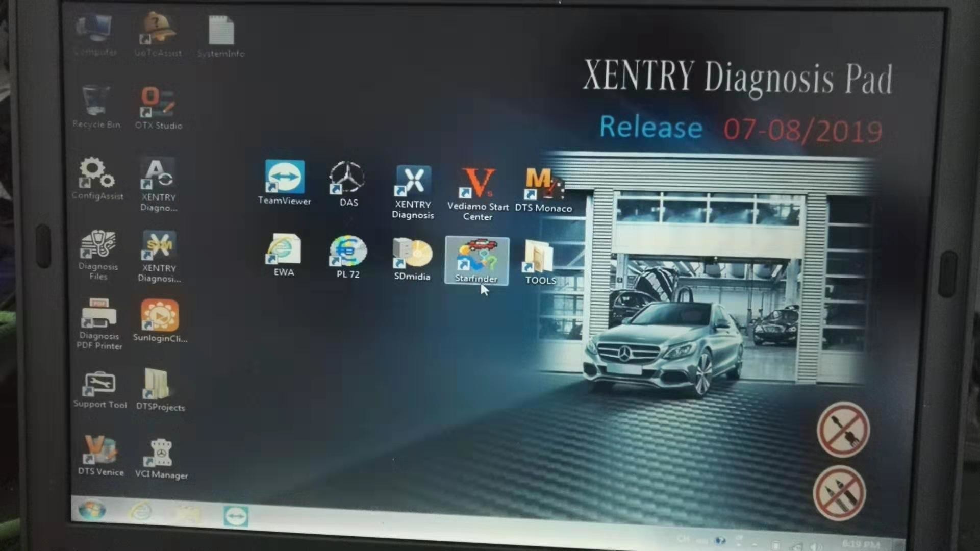Open the taskbar file explorer folder
This screenshot has width=980, height=551.
point(187,514)
